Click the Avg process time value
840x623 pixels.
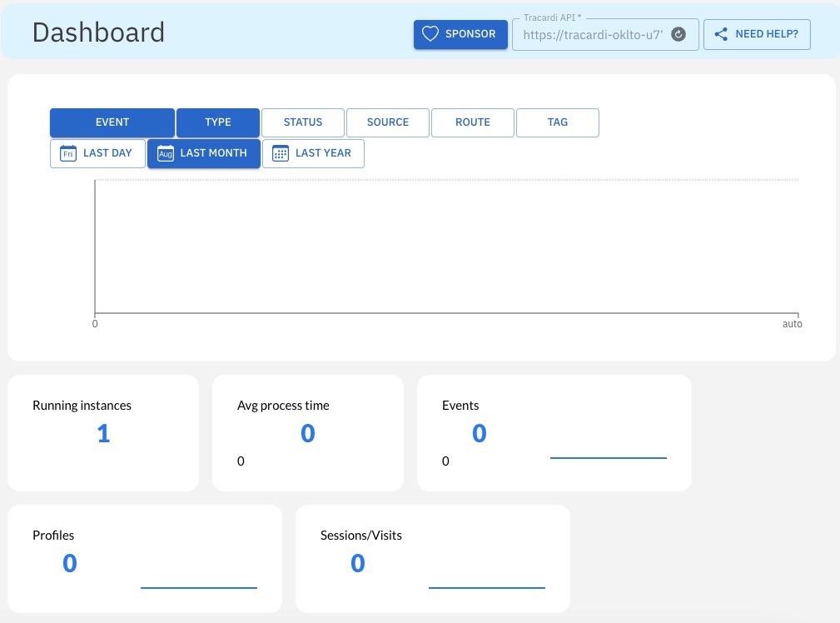(x=308, y=433)
